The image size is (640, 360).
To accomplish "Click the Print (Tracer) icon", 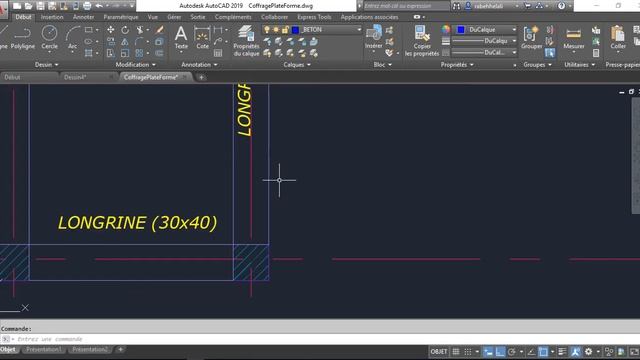I will click(x=87, y=6).
